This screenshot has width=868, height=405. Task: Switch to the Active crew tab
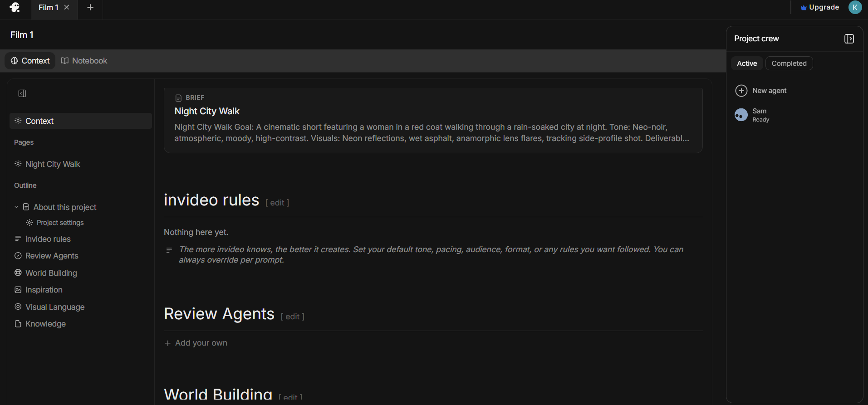(x=747, y=63)
